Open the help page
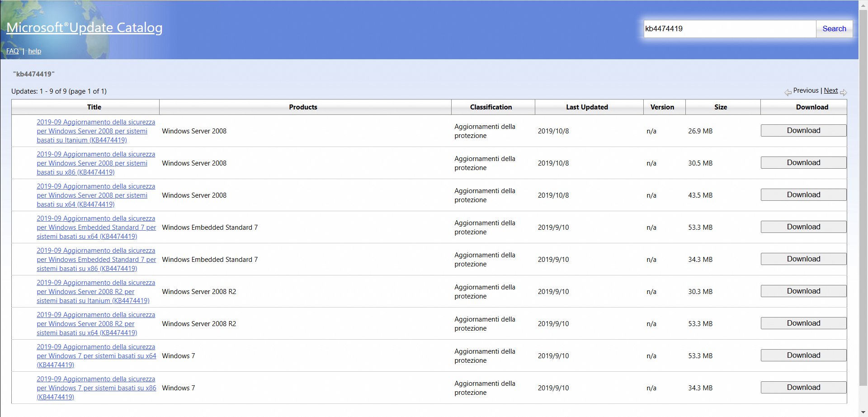This screenshot has width=868, height=417. pyautogui.click(x=34, y=51)
